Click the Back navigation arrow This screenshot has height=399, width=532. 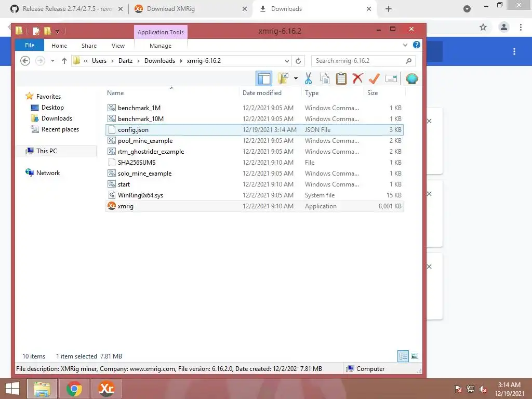(x=25, y=61)
